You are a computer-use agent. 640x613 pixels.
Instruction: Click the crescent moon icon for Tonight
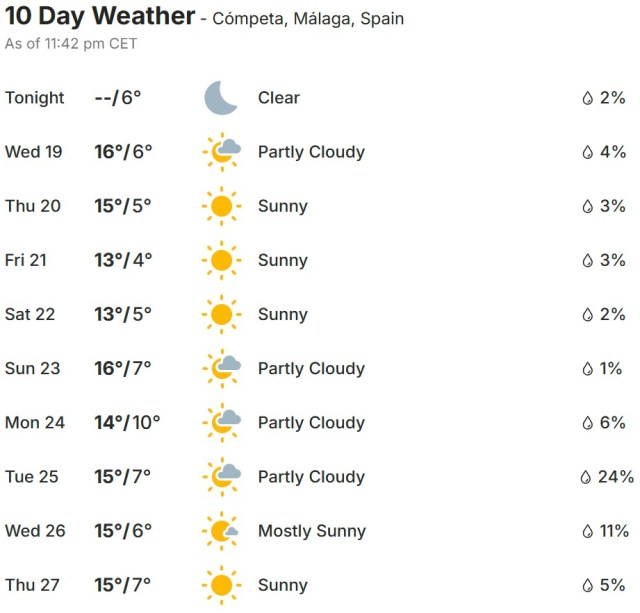point(220,98)
